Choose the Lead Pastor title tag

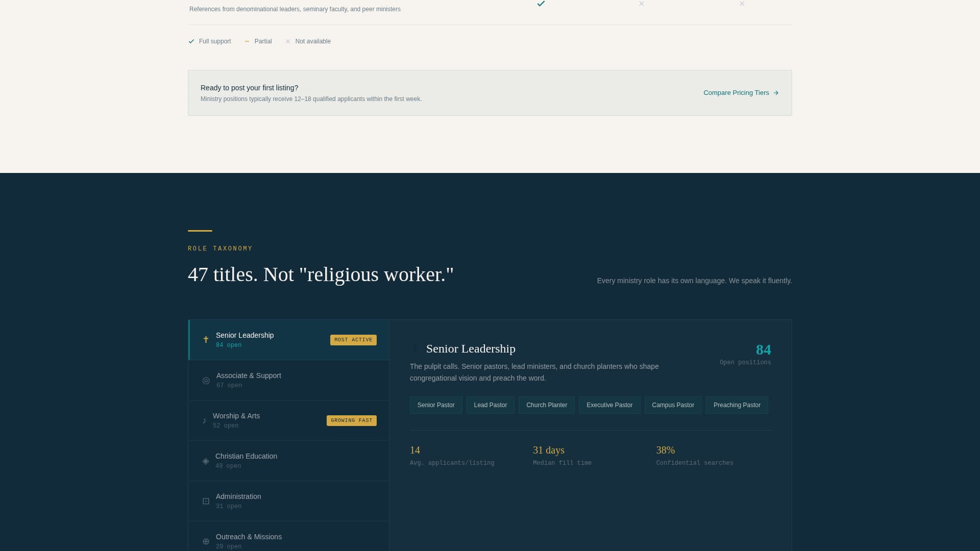pyautogui.click(x=491, y=405)
